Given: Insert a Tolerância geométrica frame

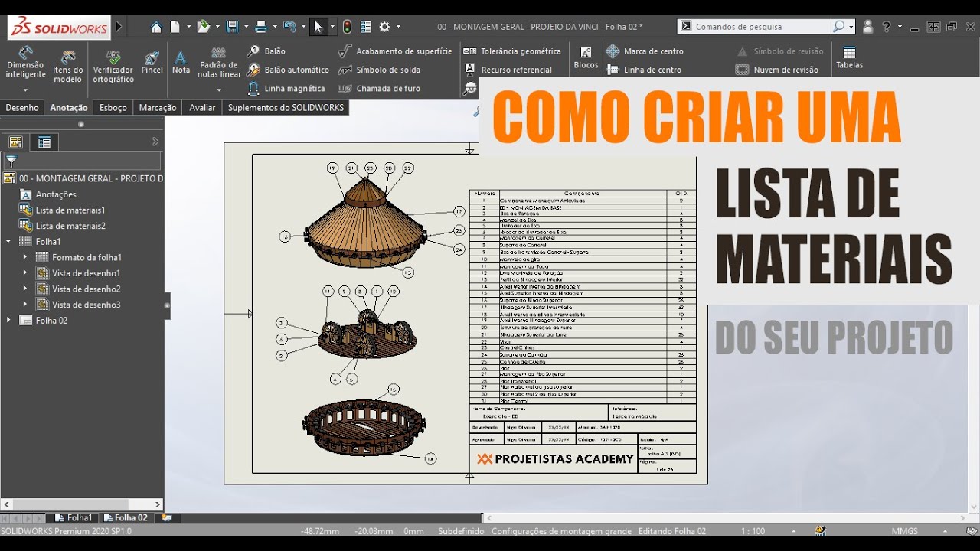Looking at the screenshot, I should (x=513, y=51).
